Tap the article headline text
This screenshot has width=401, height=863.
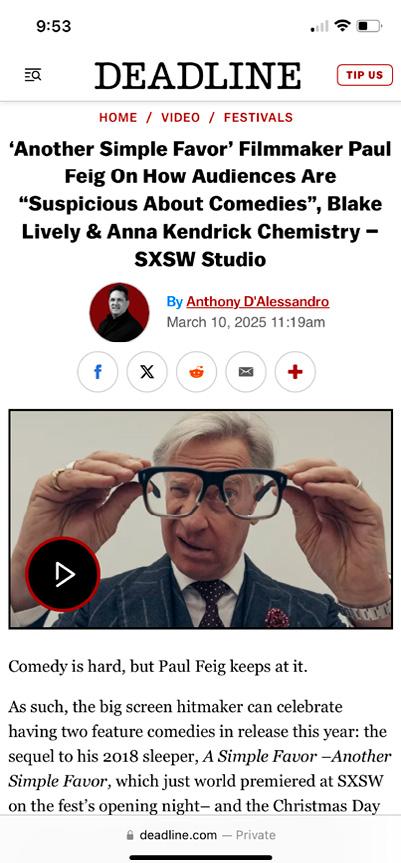(x=200, y=204)
